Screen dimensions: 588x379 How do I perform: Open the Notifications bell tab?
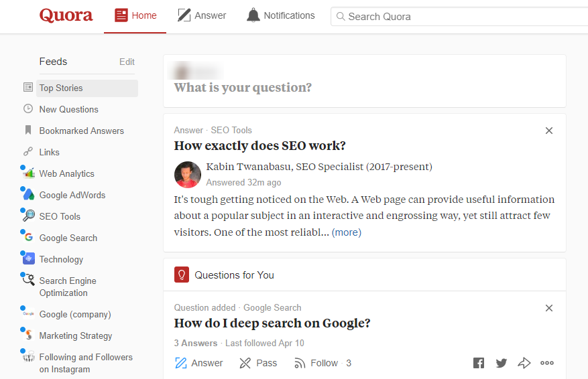pyautogui.click(x=280, y=15)
